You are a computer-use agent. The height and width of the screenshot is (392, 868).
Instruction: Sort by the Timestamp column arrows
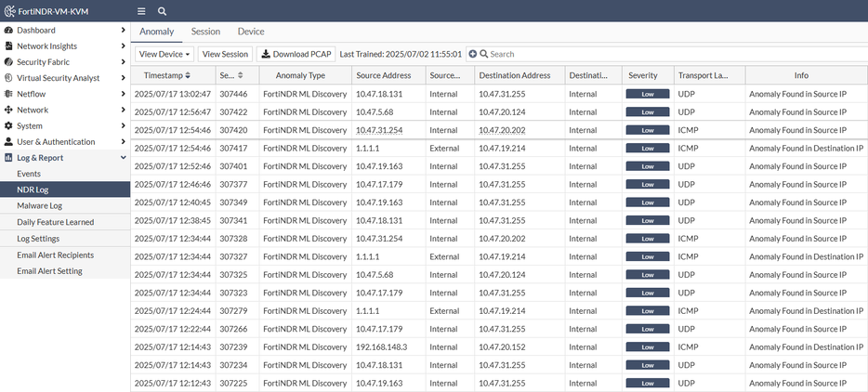coord(188,75)
